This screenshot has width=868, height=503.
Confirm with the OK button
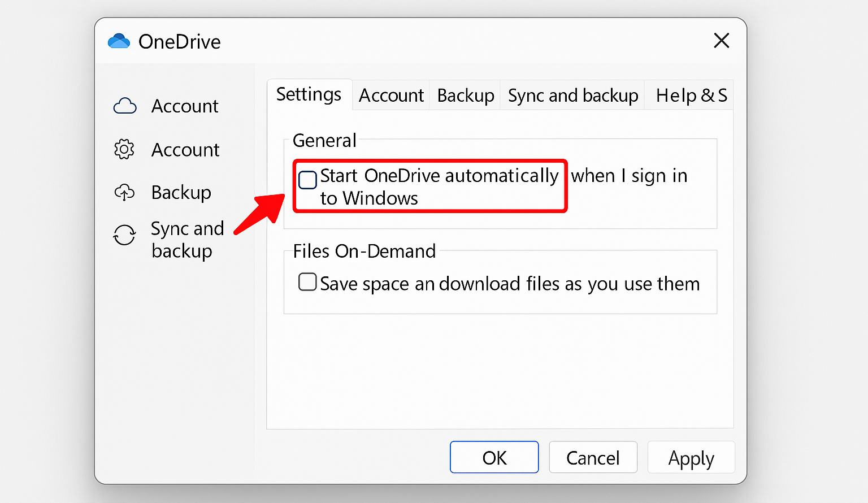pyautogui.click(x=494, y=457)
